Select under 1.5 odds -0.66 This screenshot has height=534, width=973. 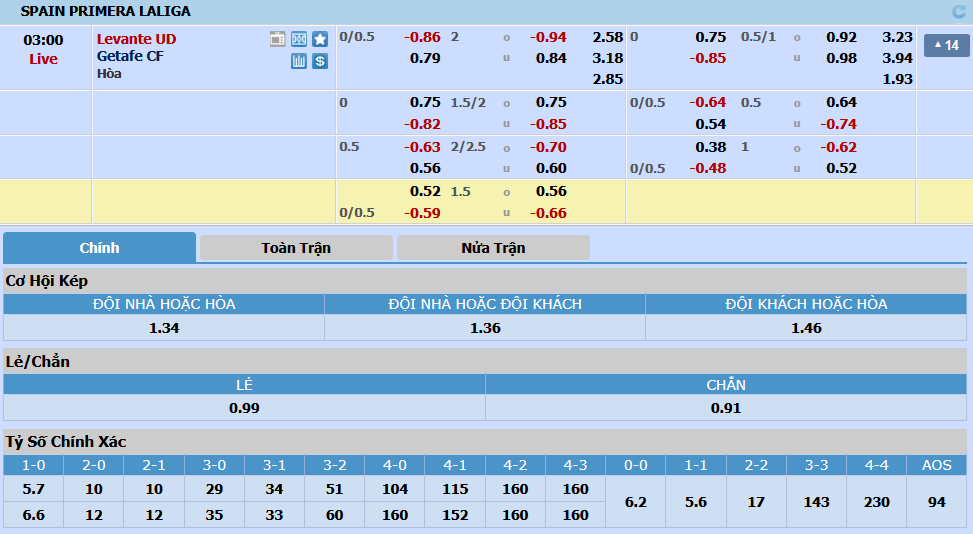(x=548, y=213)
